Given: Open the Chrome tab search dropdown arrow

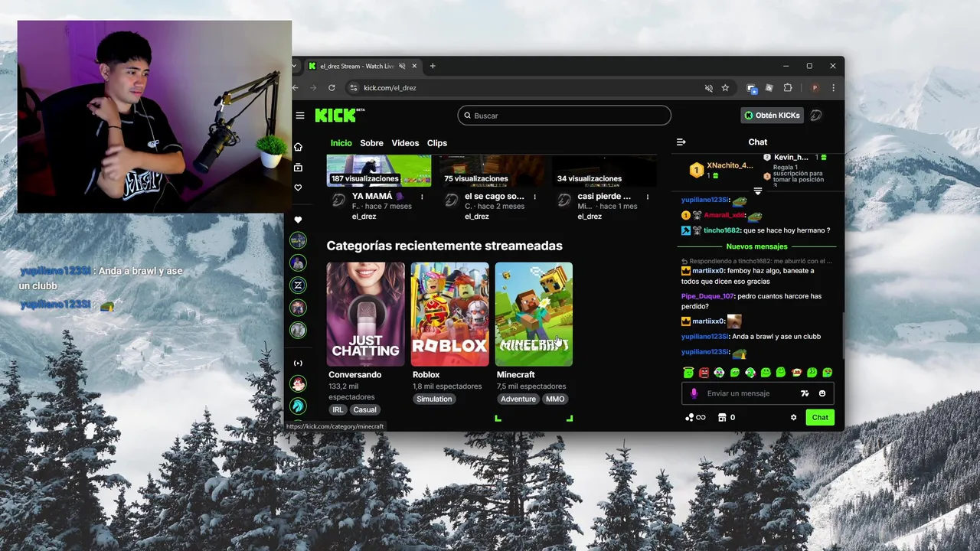Looking at the screenshot, I should click(x=296, y=66).
